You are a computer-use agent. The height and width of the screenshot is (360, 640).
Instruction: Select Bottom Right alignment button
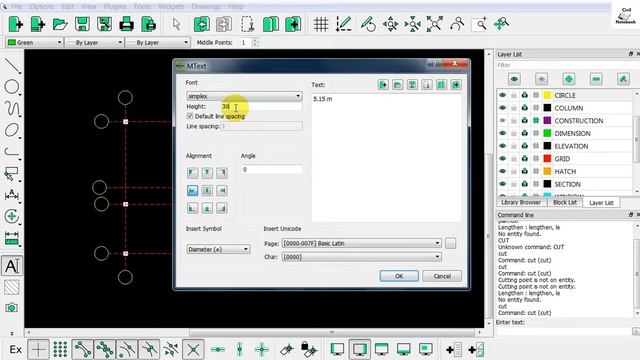tap(222, 209)
